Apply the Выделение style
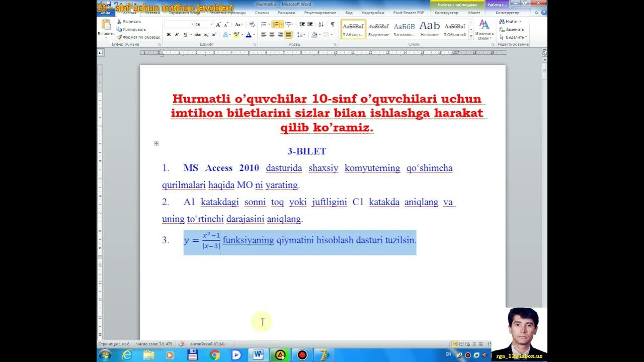This screenshot has width=644, height=362. pos(378,29)
